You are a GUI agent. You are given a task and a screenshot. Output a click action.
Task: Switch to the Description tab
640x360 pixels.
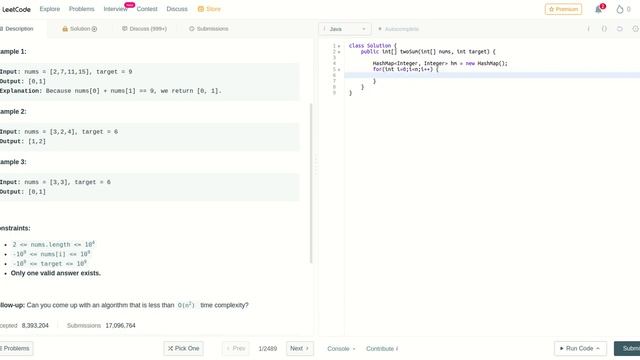click(x=19, y=29)
